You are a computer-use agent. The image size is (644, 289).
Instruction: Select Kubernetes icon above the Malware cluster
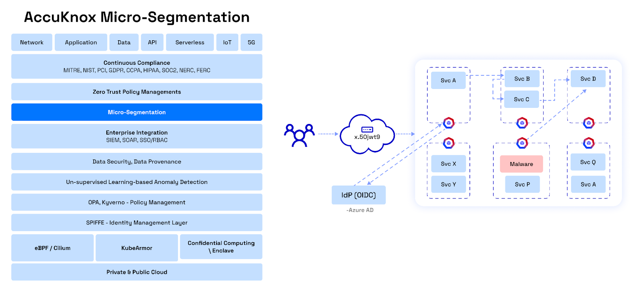522,142
